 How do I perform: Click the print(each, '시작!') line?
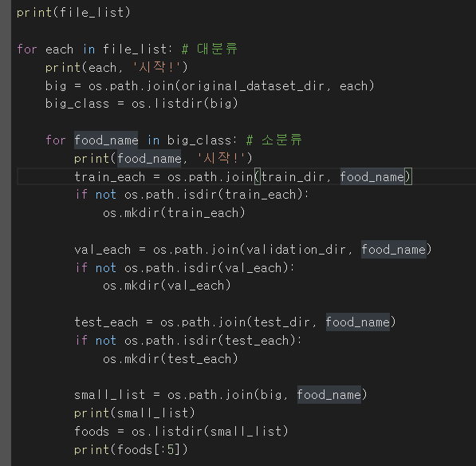point(116,68)
